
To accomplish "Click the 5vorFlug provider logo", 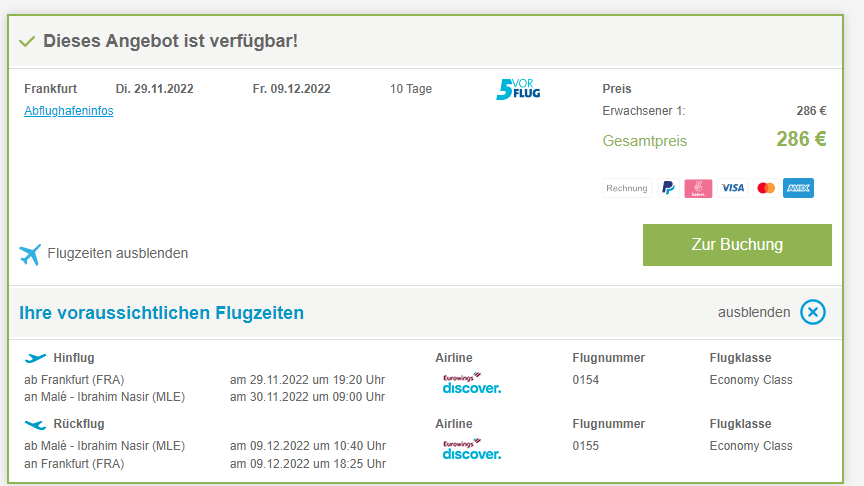I will coord(518,89).
